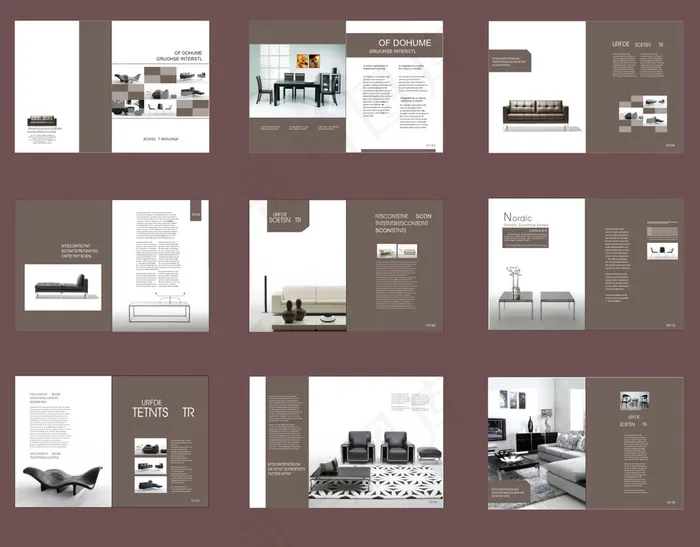Select the two black leather armchairs photo
This screenshot has height=547, width=700.
(378, 447)
